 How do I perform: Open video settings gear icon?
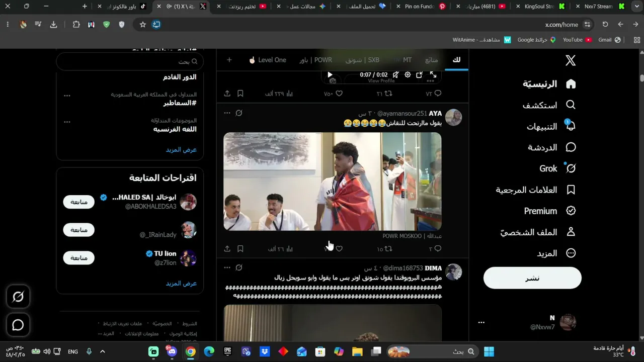[408, 75]
